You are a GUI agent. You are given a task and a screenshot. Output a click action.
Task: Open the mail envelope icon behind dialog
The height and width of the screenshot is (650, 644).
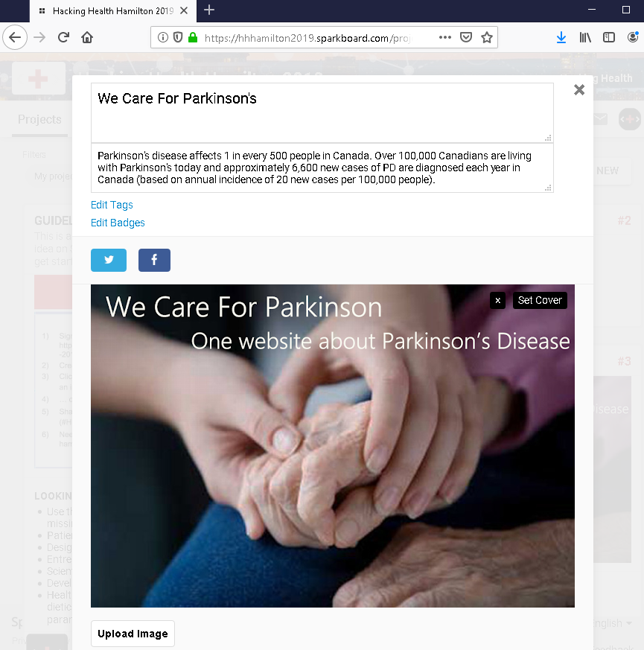click(x=601, y=119)
